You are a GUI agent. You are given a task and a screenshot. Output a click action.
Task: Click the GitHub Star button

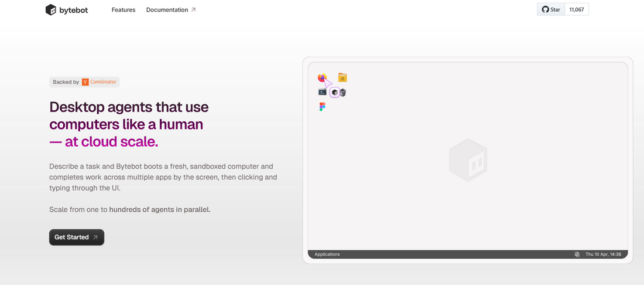[551, 9]
